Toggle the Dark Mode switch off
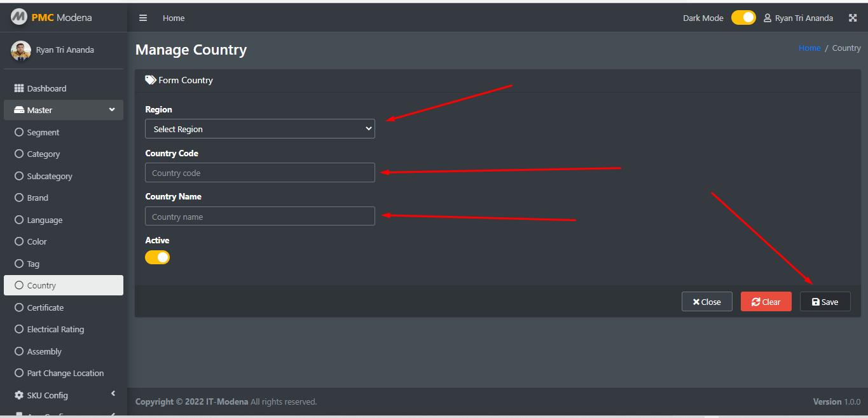The image size is (868, 418). click(x=743, y=18)
